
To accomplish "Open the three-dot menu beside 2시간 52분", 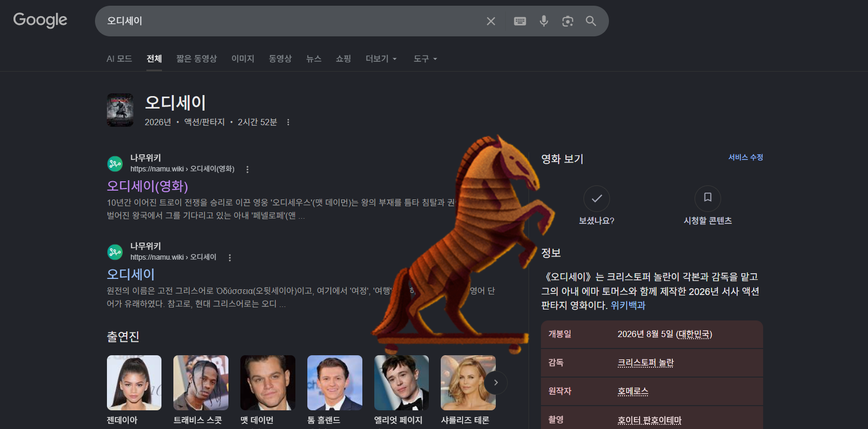I will tap(288, 122).
